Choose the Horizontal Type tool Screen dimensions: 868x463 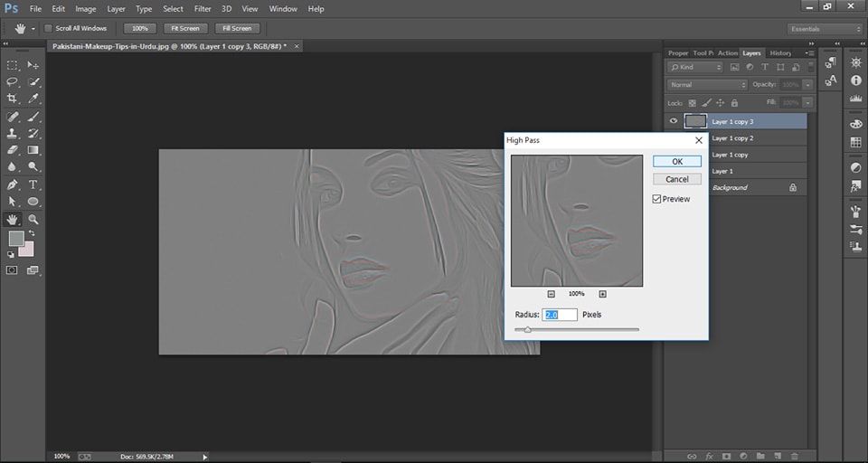pyautogui.click(x=33, y=184)
